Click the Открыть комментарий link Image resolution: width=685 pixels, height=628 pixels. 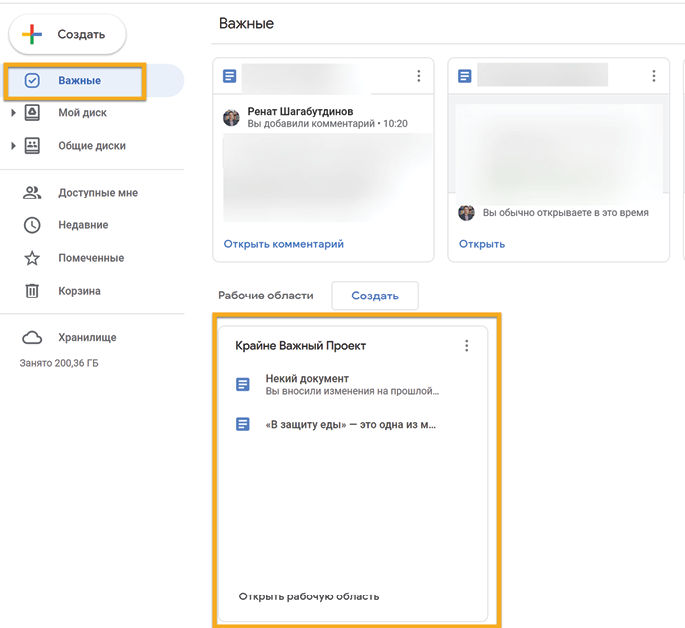[283, 244]
